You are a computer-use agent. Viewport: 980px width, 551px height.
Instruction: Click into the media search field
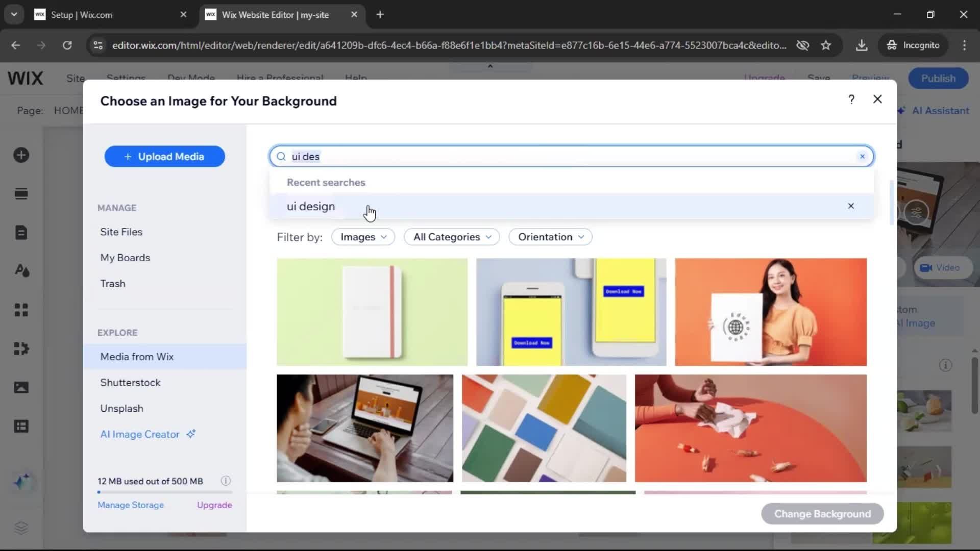(x=572, y=157)
